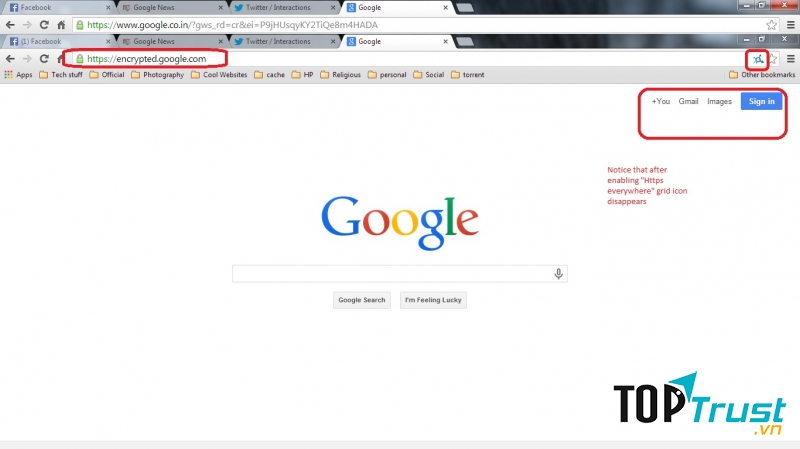Open cache bookmarks folder
This screenshot has height=449, width=800.
[x=270, y=74]
